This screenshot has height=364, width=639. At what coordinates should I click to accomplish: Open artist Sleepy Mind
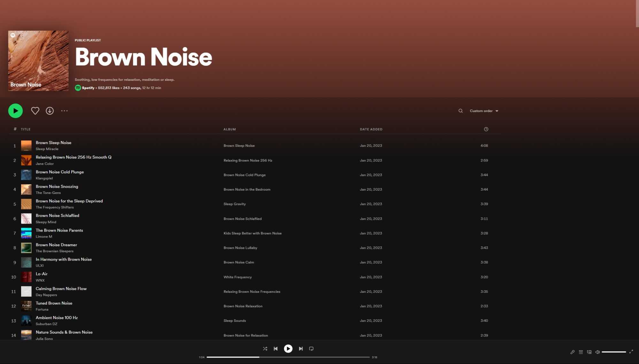pos(46,222)
